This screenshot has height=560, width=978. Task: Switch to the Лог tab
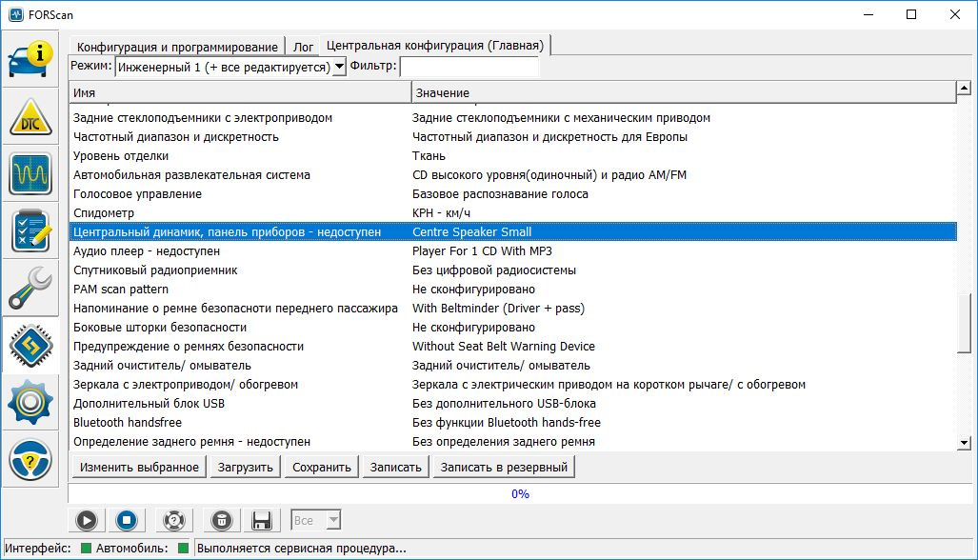pyautogui.click(x=303, y=47)
